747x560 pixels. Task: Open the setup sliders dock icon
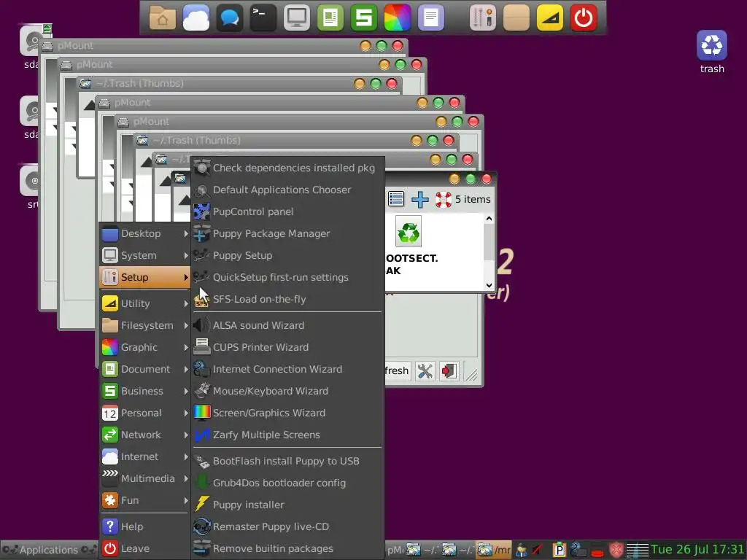pyautogui.click(x=483, y=17)
